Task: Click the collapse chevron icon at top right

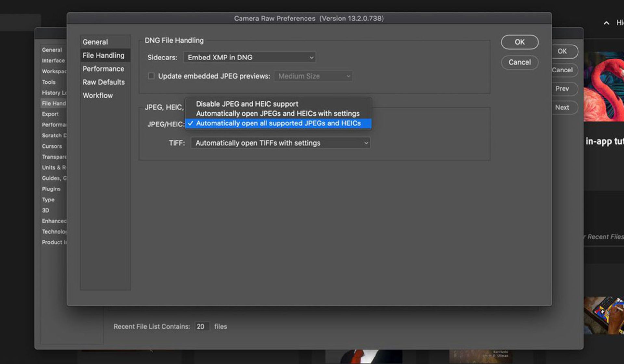Action: (x=606, y=23)
